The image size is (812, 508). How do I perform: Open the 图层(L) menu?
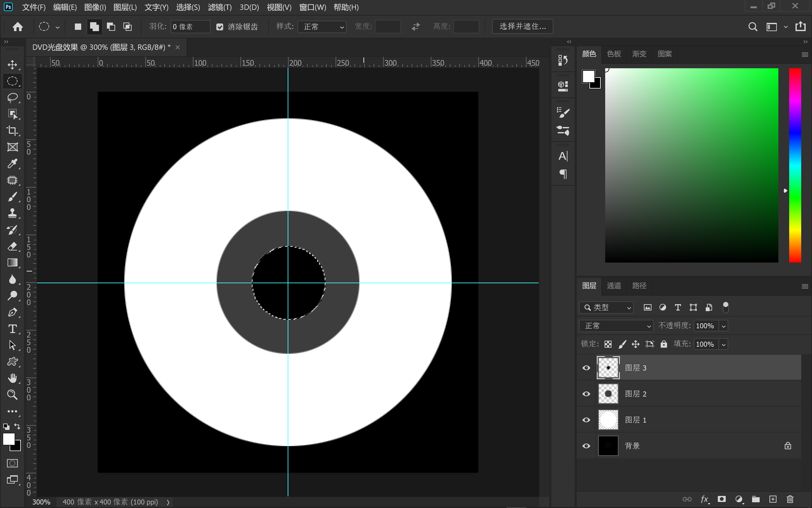click(x=125, y=7)
